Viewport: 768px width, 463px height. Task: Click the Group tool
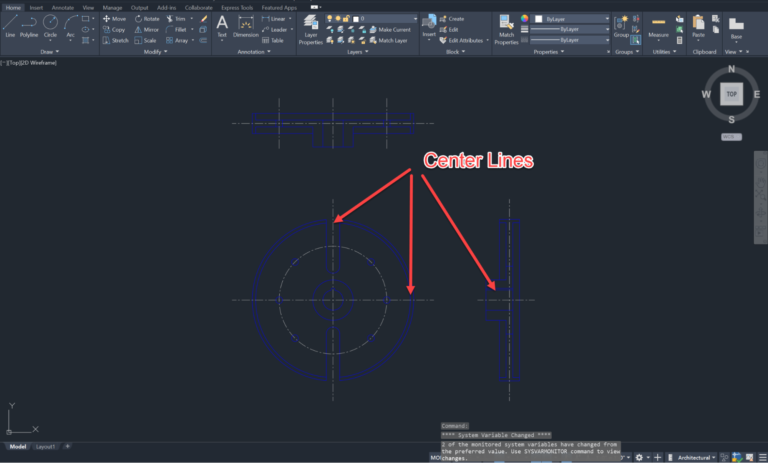click(621, 26)
